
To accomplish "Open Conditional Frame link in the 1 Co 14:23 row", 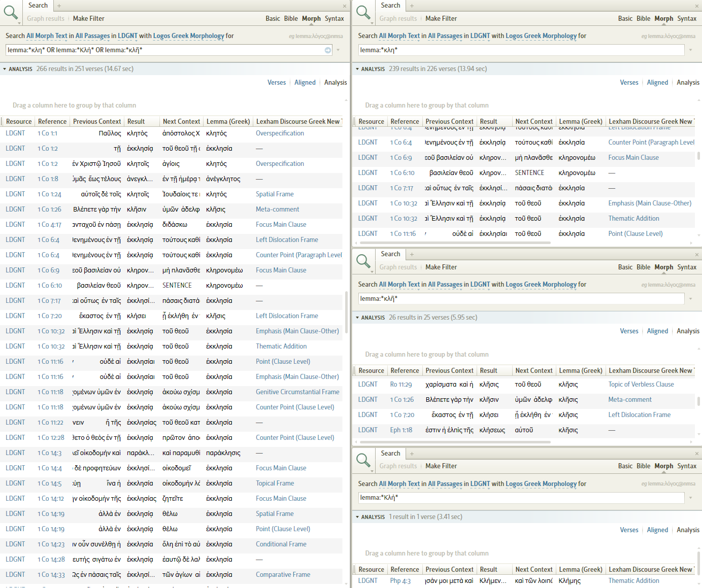I will (281, 544).
